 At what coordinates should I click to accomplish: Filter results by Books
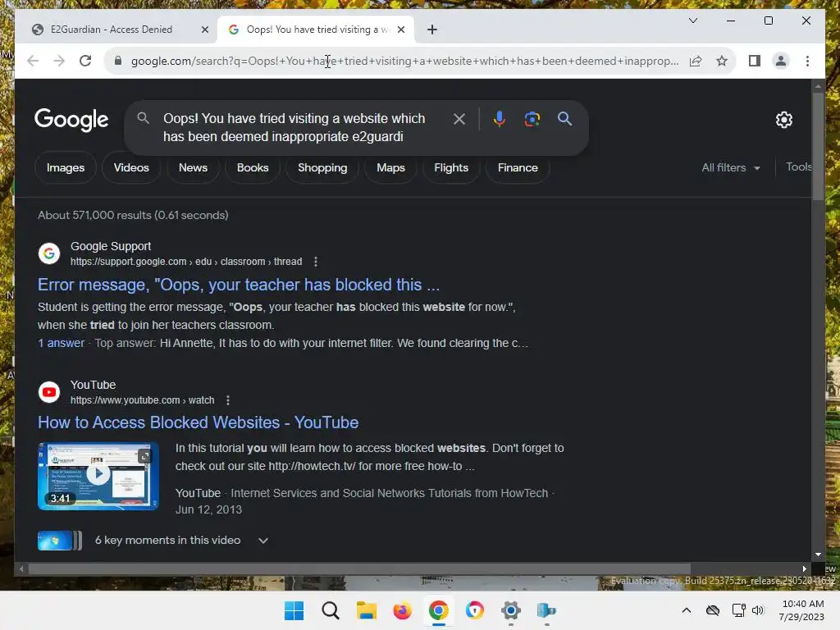click(x=253, y=167)
